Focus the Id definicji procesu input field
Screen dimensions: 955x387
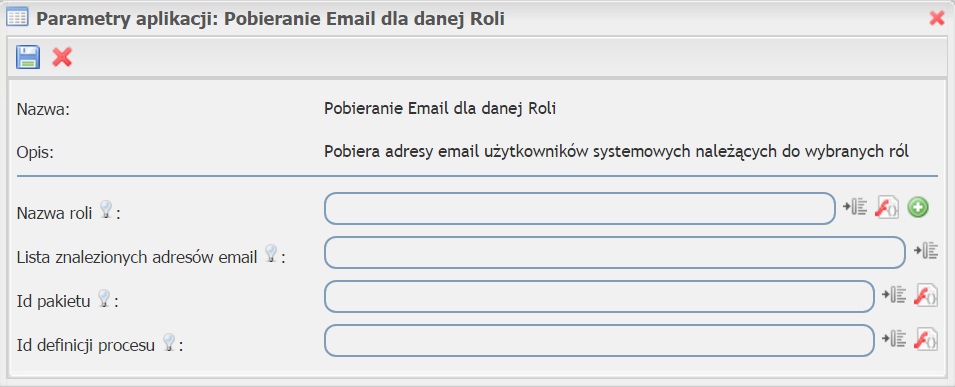point(599,340)
